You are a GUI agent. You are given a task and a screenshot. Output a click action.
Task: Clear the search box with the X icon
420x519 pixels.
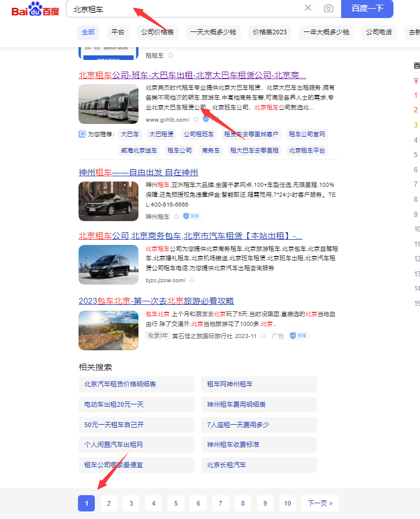point(308,8)
